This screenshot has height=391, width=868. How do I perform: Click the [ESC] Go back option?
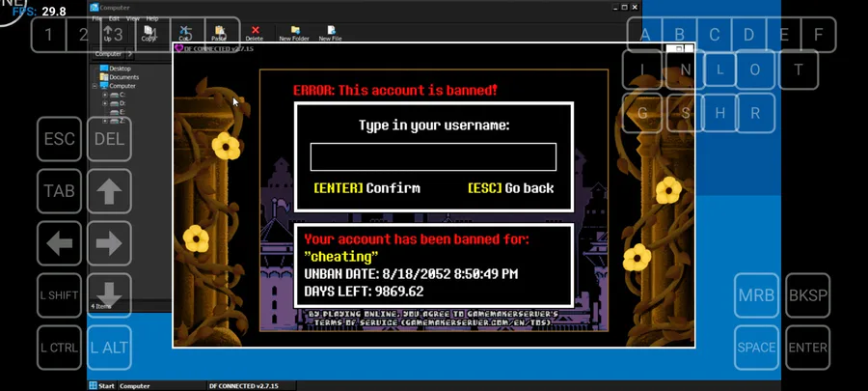pos(510,188)
